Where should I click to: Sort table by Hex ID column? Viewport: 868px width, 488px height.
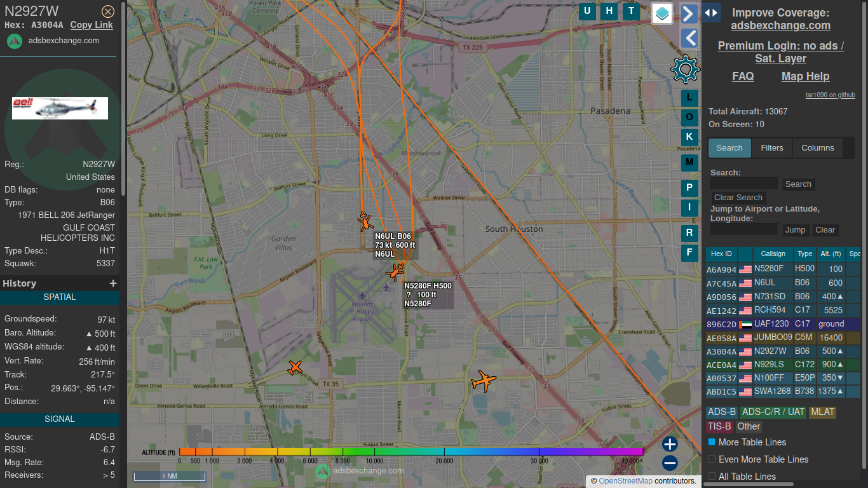[x=721, y=254]
